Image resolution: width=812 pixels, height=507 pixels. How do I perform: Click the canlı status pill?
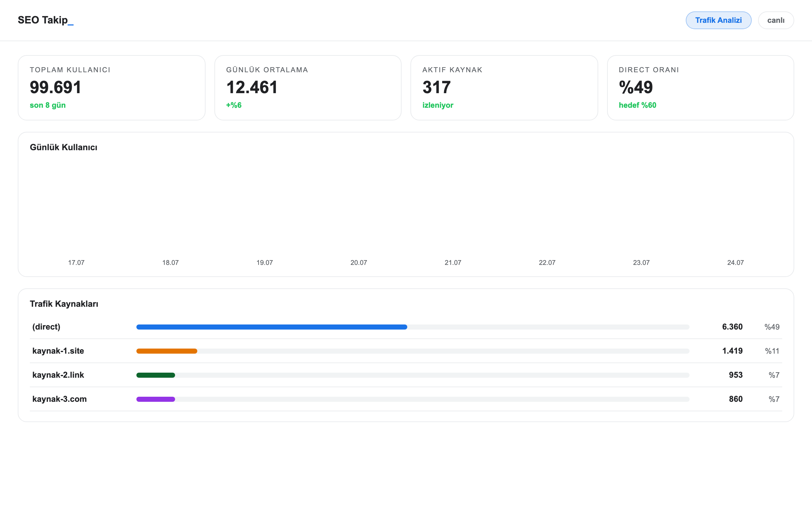tap(776, 20)
